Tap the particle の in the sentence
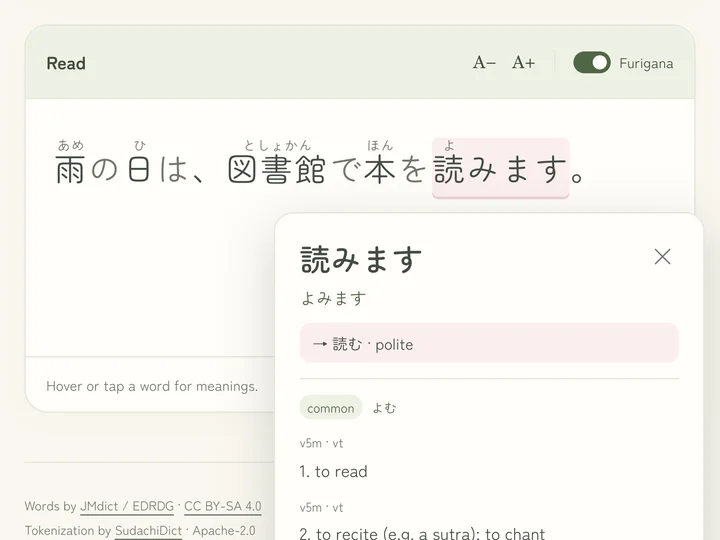720x540 pixels. (104, 169)
